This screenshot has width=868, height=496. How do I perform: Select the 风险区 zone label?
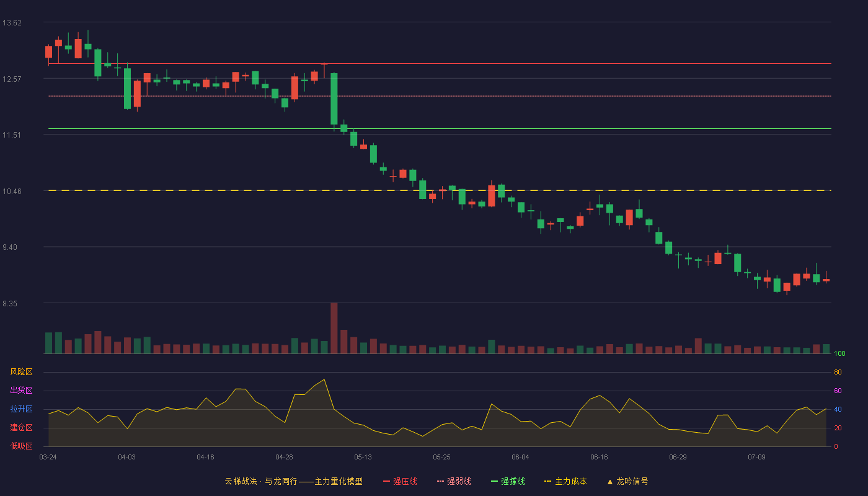pyautogui.click(x=21, y=372)
